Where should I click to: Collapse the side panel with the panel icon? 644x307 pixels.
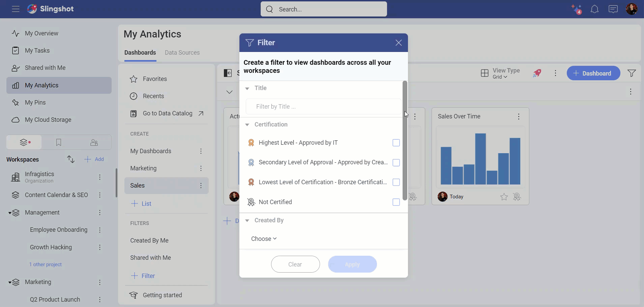pos(228,73)
